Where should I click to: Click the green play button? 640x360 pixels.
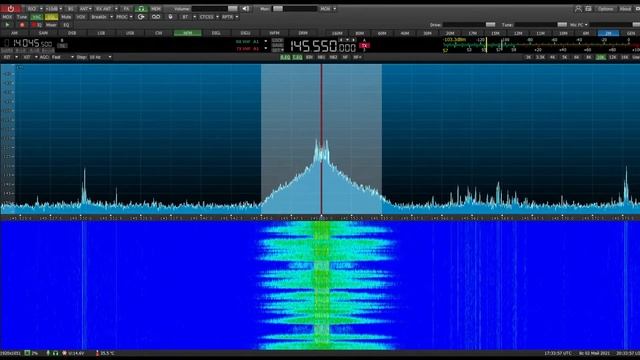[x=7, y=25]
